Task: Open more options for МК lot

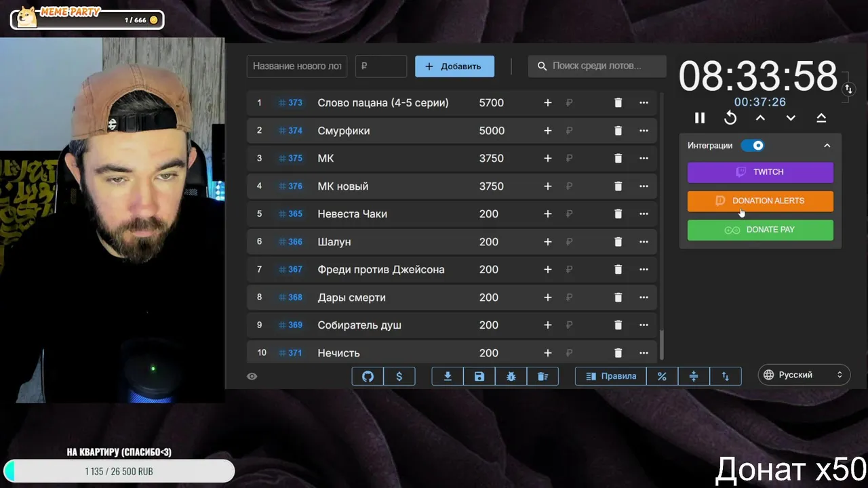Action: point(644,159)
